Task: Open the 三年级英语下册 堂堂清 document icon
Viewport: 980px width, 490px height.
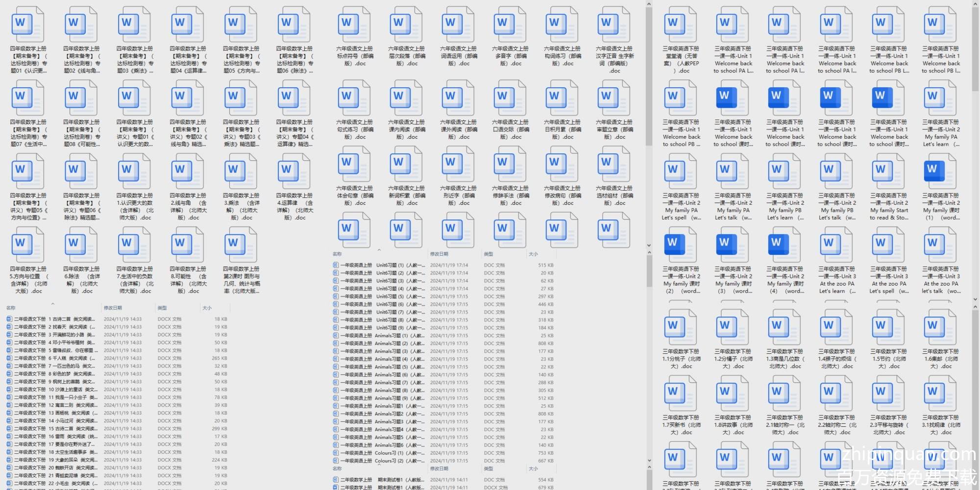Action: tap(681, 25)
